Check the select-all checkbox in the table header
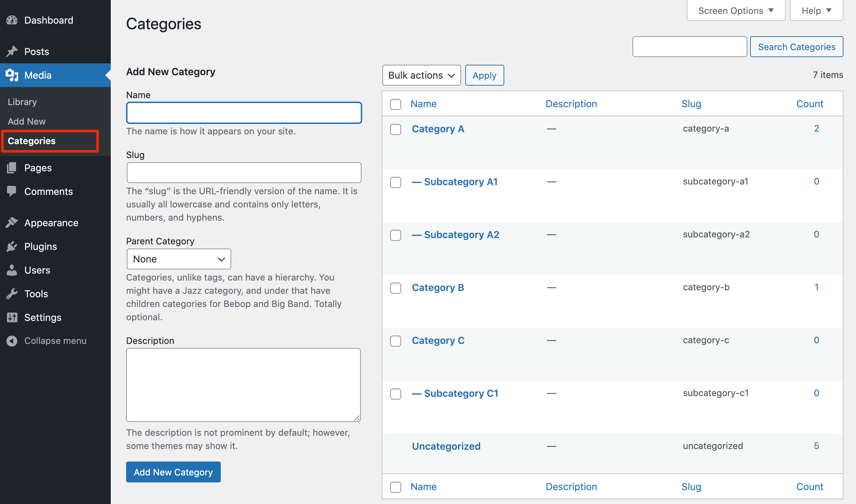Image resolution: width=856 pixels, height=504 pixels. coord(395,104)
